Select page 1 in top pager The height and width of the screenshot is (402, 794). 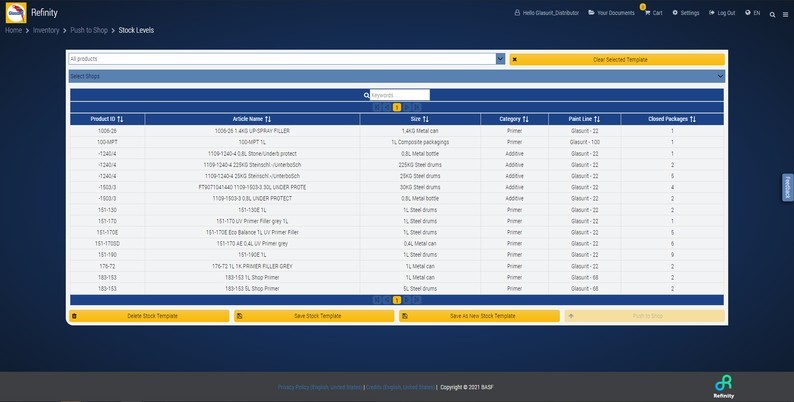click(397, 107)
